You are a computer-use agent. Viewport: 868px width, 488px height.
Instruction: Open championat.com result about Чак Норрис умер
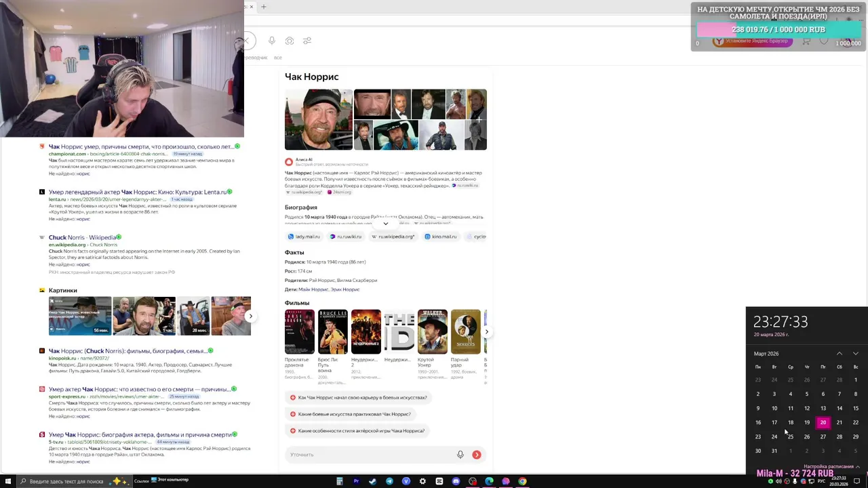140,146
